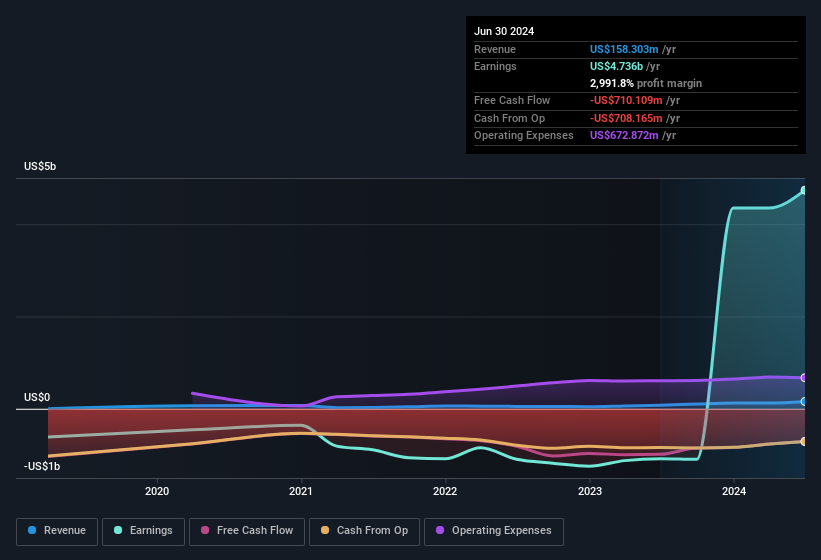Click the US$158.303m revenue value
Image resolution: width=821 pixels, height=560 pixels.
tap(624, 49)
